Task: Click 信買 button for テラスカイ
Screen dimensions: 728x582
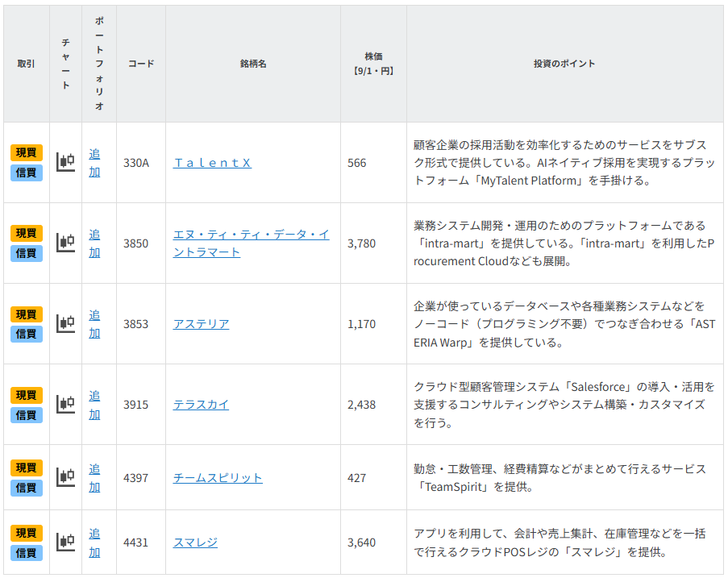Action: point(27,415)
